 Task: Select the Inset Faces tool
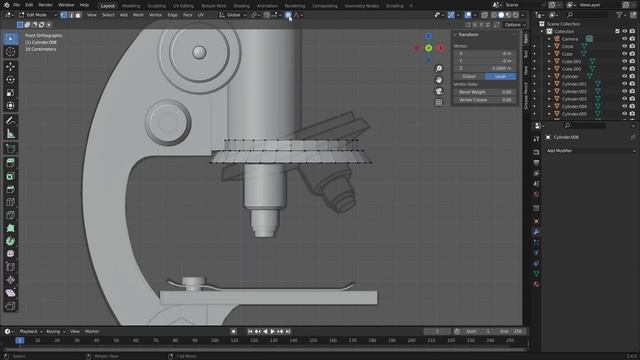(x=11, y=176)
